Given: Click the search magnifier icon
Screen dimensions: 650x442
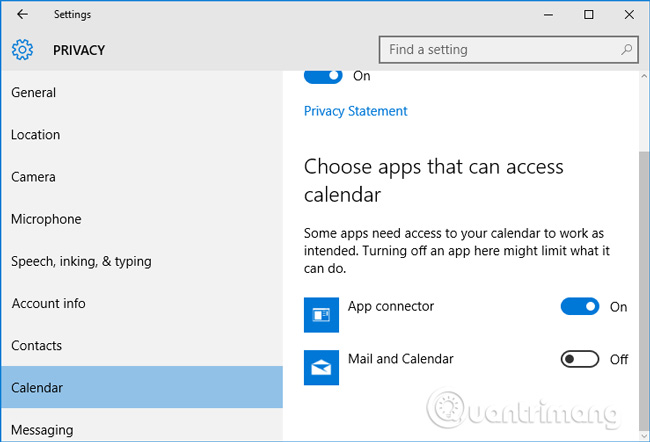Looking at the screenshot, I should point(627,49).
